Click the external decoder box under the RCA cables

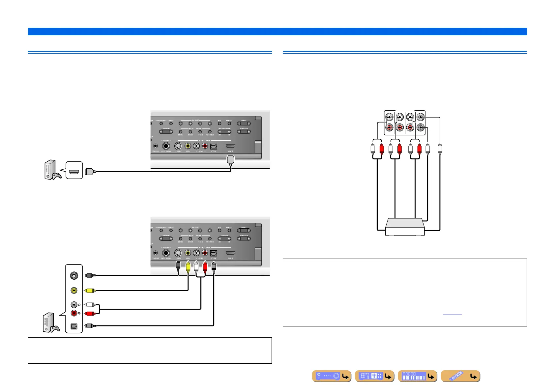405,227
